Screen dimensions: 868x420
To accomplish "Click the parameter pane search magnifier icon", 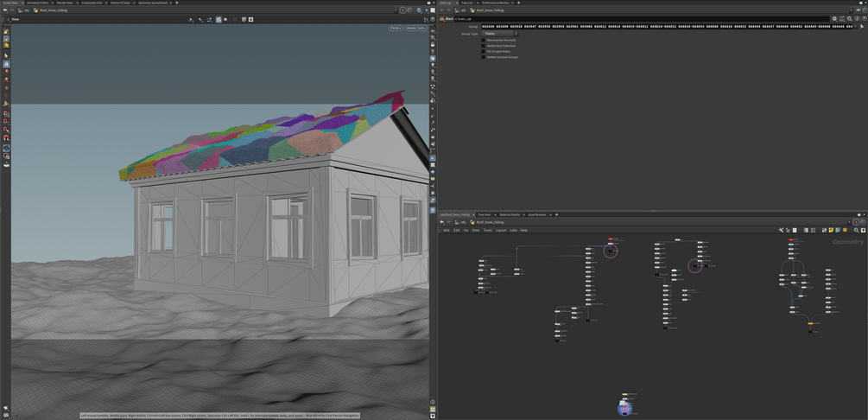I will click(850, 19).
